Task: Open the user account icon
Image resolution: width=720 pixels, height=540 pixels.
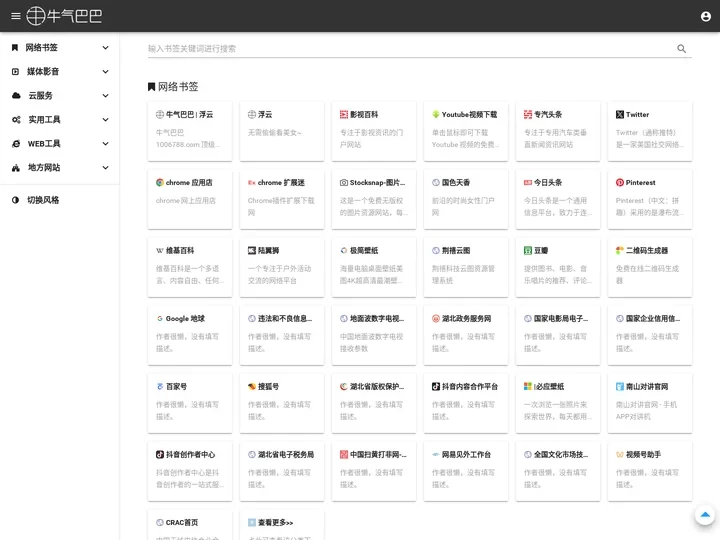Action: pyautogui.click(x=706, y=17)
